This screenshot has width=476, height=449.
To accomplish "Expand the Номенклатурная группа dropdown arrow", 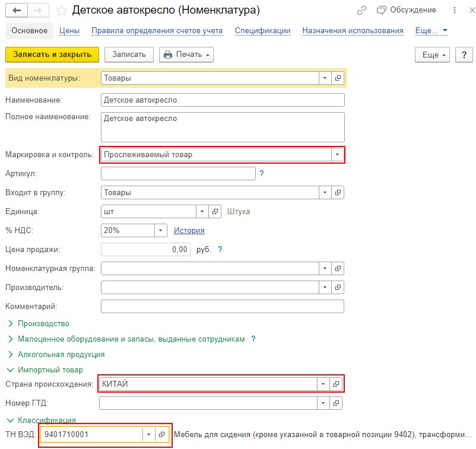I will 325,269.
